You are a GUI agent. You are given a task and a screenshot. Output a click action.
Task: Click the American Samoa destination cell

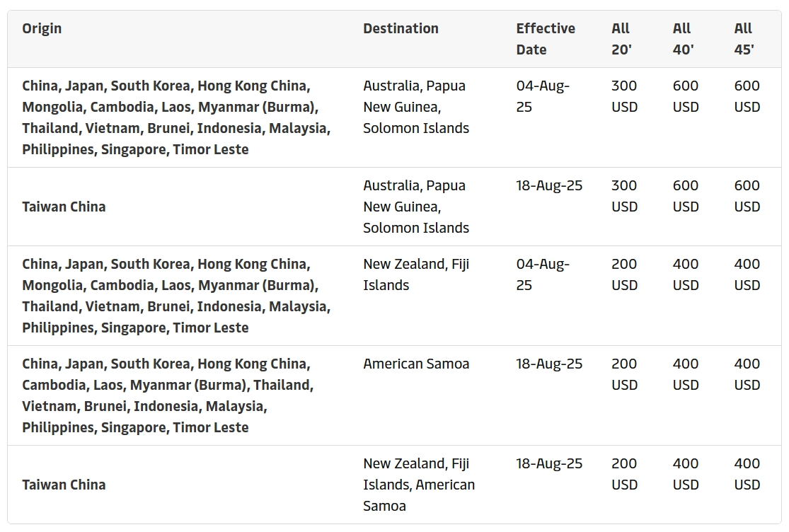[416, 364]
